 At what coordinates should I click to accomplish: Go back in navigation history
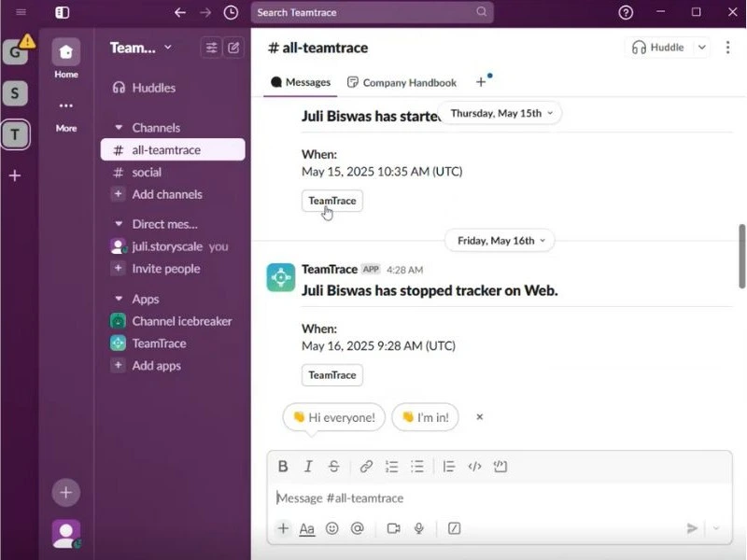(180, 12)
